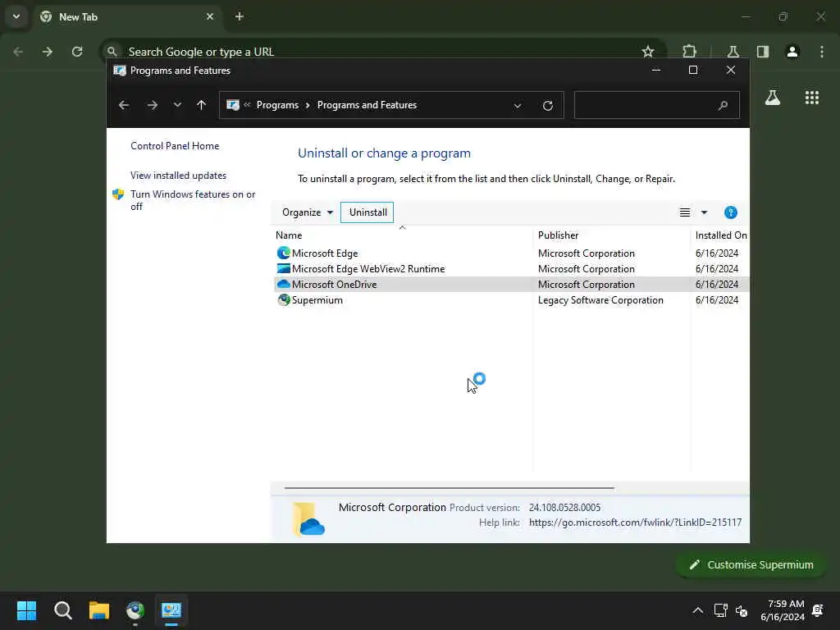Click the OneDrive help link URL
840x630 pixels.
coord(635,523)
